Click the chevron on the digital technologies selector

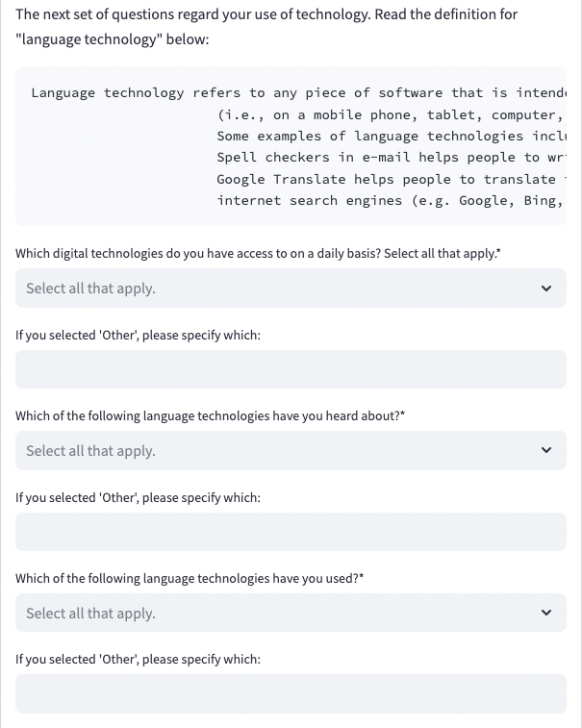click(546, 289)
